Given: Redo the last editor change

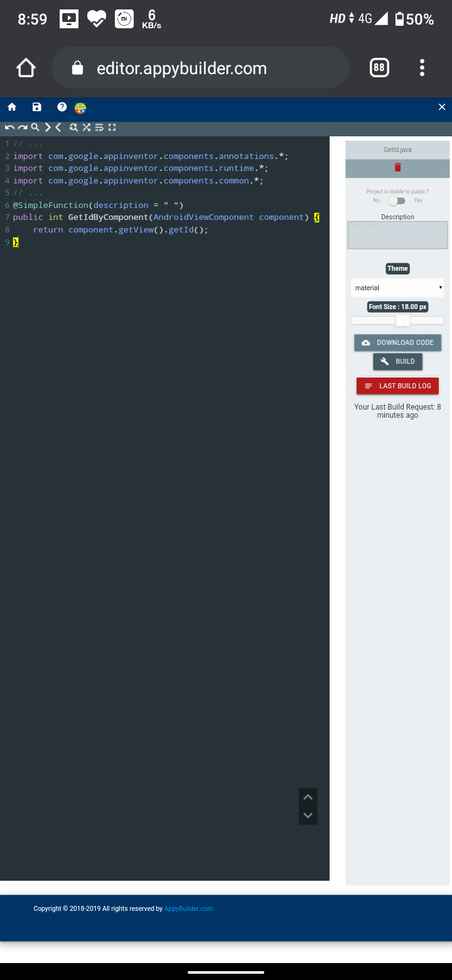Looking at the screenshot, I should pos(23,128).
